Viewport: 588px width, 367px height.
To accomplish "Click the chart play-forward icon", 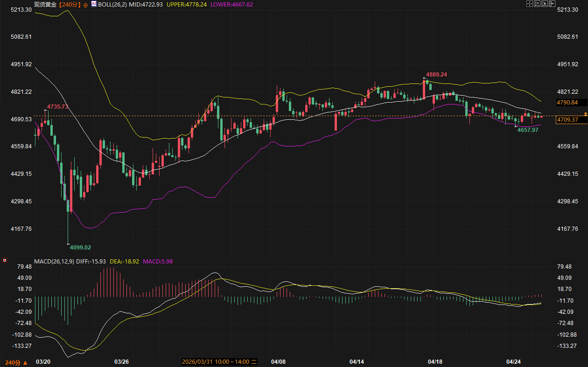I will 544,4.
